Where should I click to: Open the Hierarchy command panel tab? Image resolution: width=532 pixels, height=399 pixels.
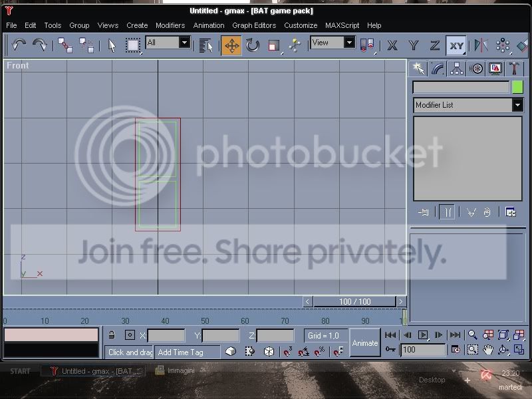coord(457,69)
